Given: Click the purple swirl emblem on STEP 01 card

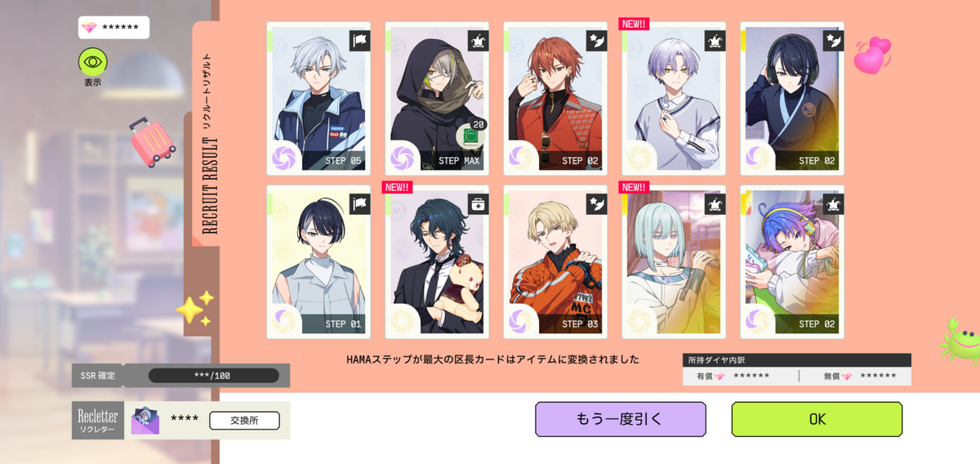Looking at the screenshot, I should coord(286,319).
